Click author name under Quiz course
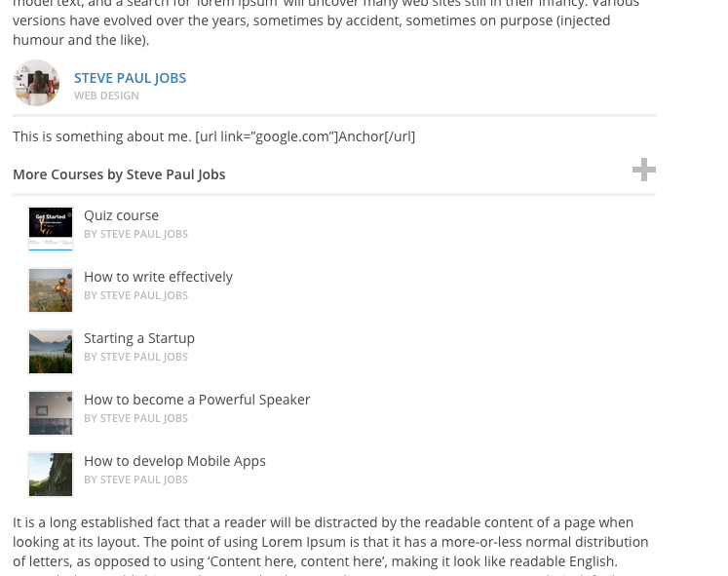The height and width of the screenshot is (576, 728). tap(136, 234)
